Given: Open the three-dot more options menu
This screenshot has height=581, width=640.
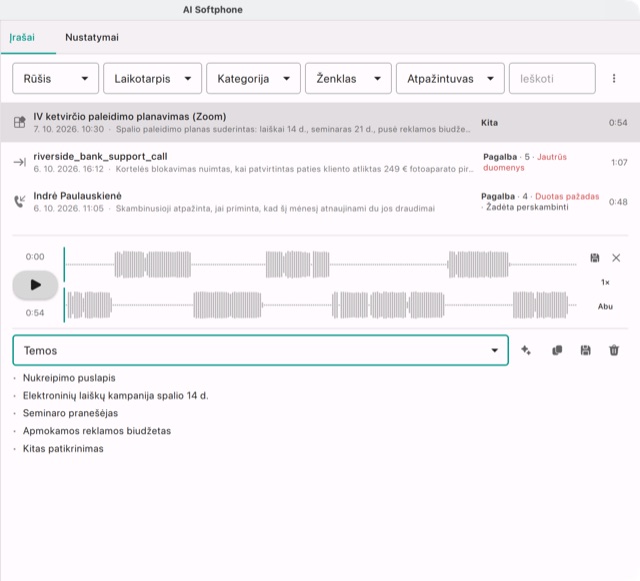Looking at the screenshot, I should tap(614, 78).
